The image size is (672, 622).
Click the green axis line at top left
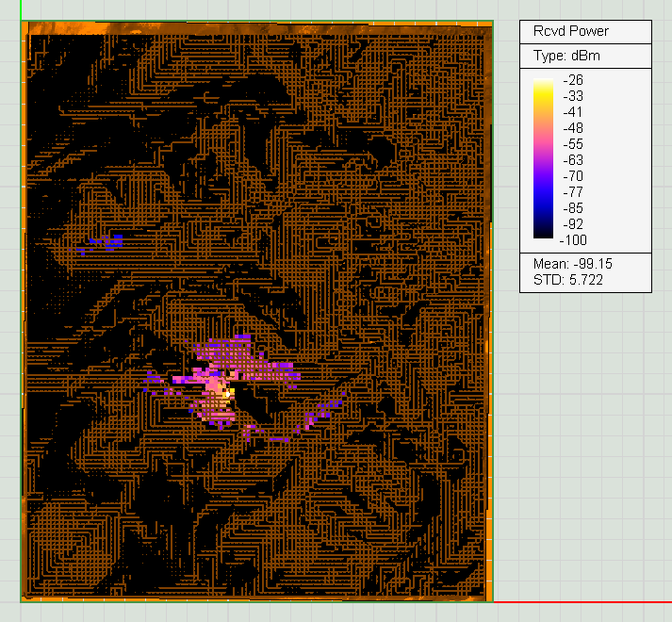point(21,9)
